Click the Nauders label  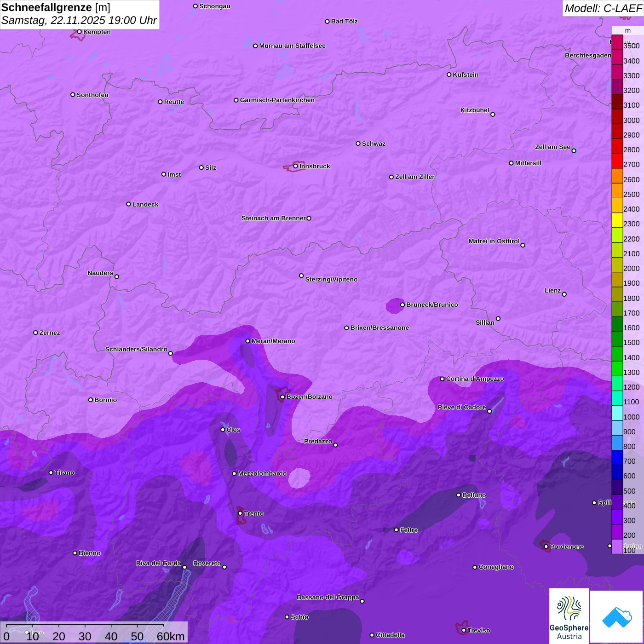point(100,273)
